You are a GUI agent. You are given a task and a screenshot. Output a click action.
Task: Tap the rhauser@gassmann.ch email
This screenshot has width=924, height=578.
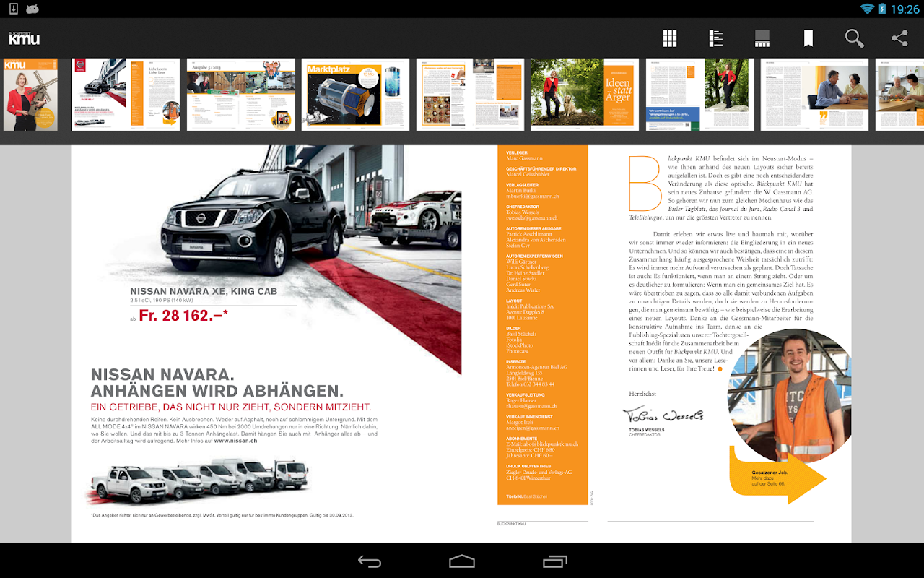coord(531,406)
